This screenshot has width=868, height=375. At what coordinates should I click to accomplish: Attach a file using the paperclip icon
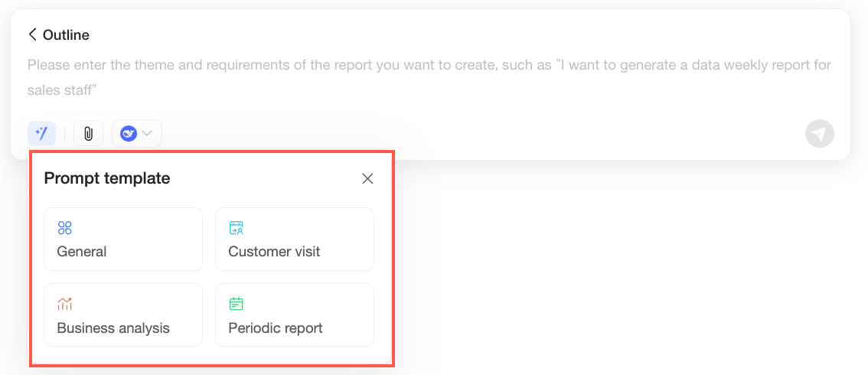88,133
